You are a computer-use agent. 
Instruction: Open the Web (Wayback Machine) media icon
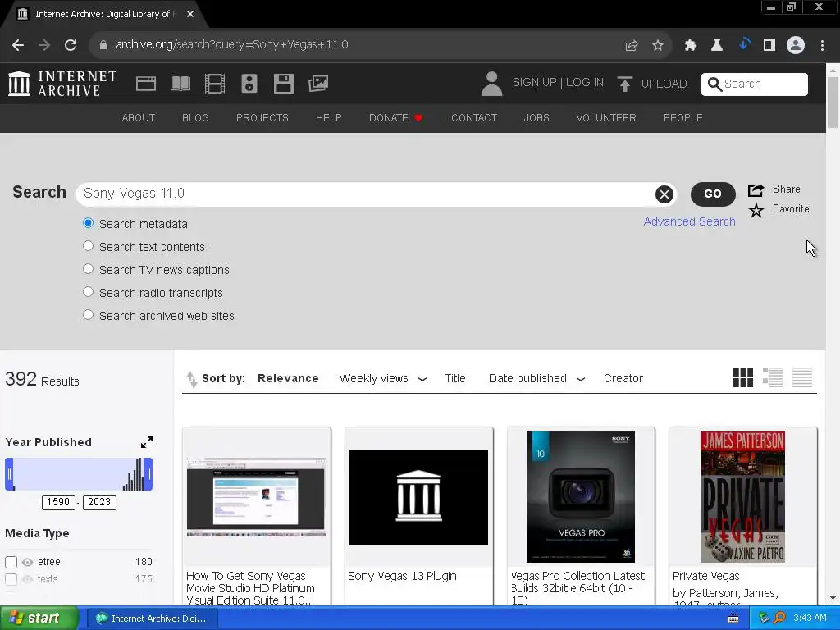click(x=146, y=84)
